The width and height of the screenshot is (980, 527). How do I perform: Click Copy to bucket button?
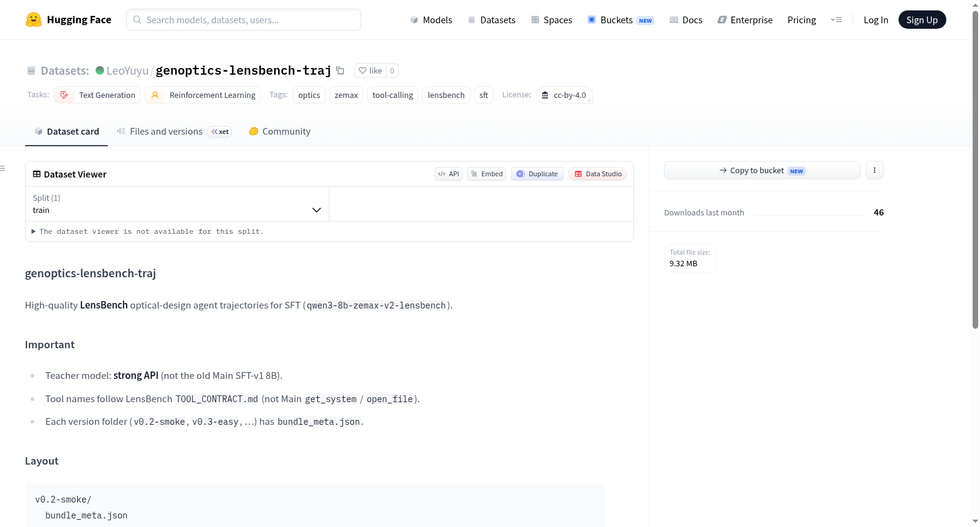click(762, 170)
